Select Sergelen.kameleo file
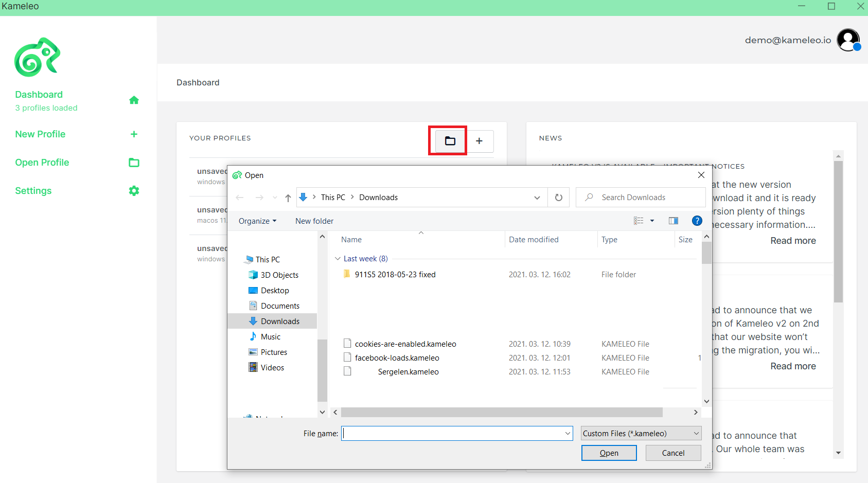This screenshot has width=868, height=483. [x=408, y=372]
